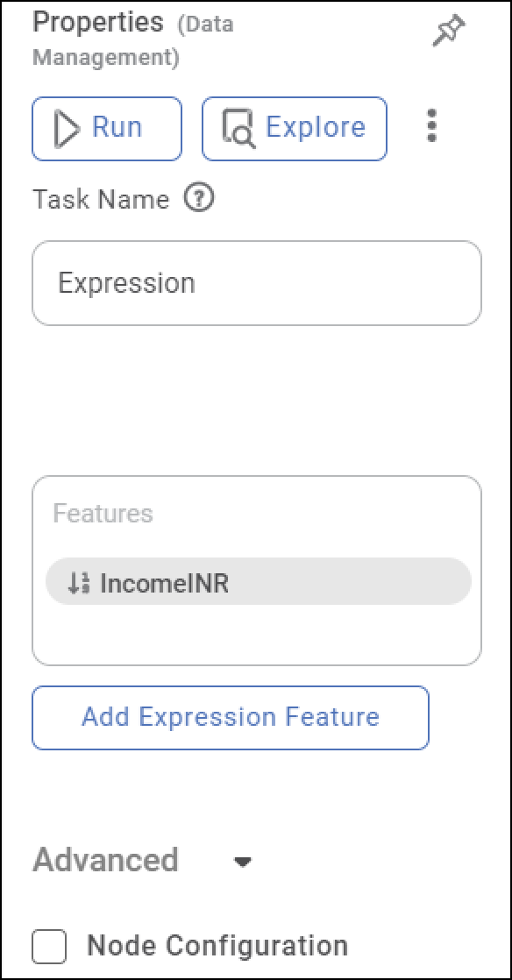Screen dimensions: 512x980
Task: Click Add Expression Feature button
Action: click(231, 717)
